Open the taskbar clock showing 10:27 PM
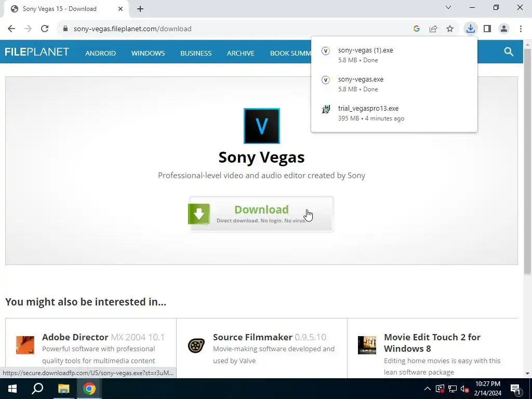This screenshot has width=532, height=399. [487, 389]
